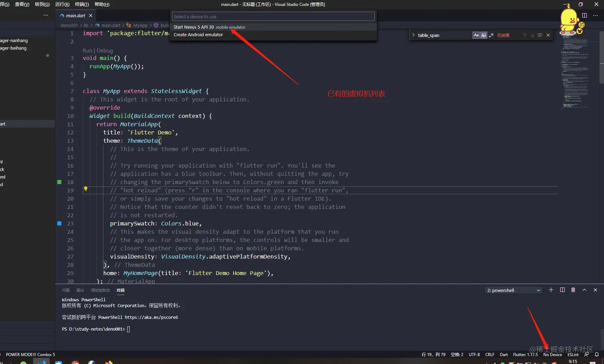The height and width of the screenshot is (364, 604).
Task: Click the Visual Studio Code taskbar icon
Action: (x=41, y=362)
